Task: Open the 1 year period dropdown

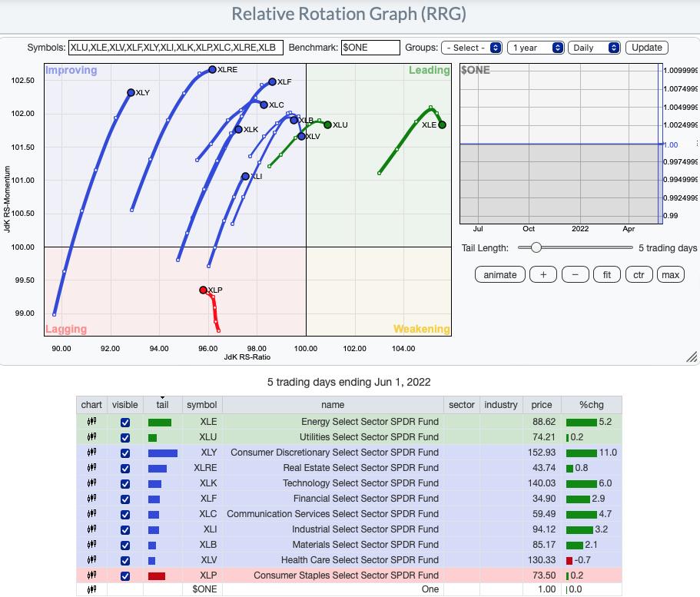Action: pos(536,48)
